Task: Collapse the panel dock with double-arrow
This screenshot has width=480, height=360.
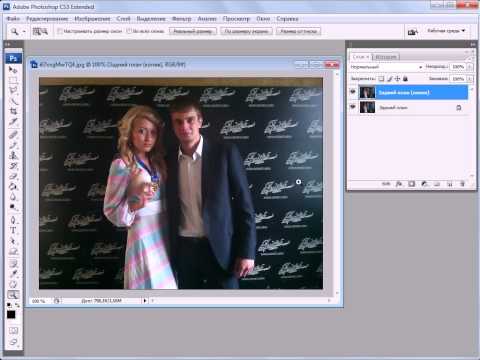Action: pos(473,44)
